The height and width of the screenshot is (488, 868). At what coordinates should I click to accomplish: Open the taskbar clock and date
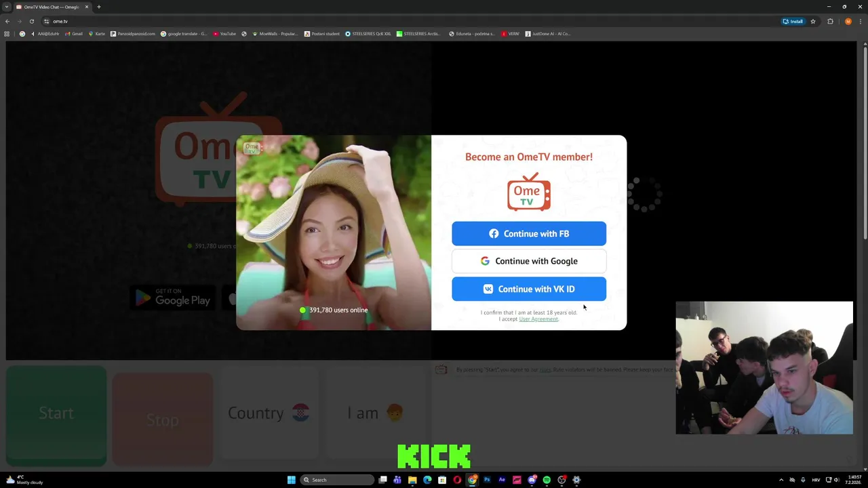[853, 480]
